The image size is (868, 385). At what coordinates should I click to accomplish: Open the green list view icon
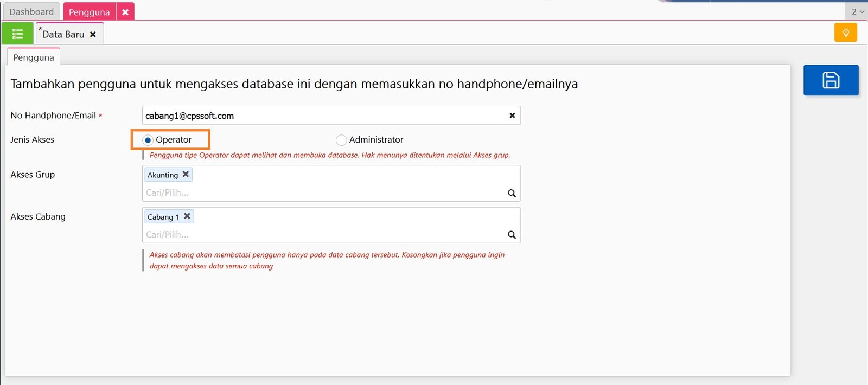(17, 34)
